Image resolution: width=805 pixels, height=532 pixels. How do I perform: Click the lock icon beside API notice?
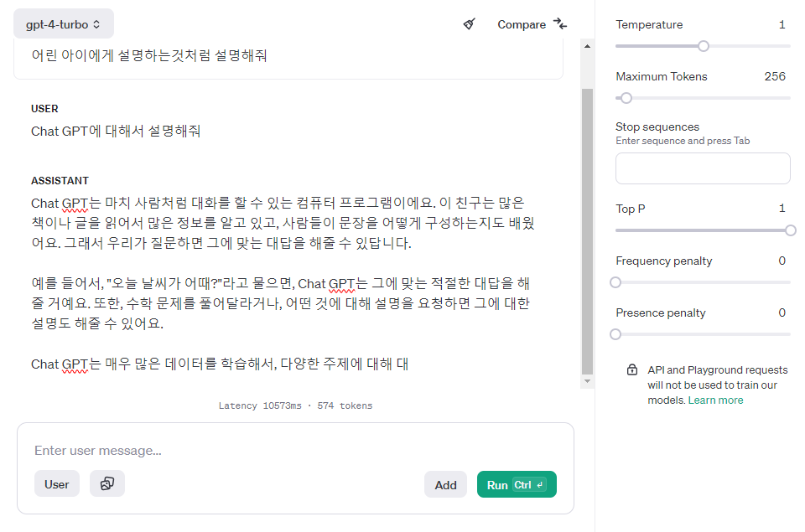click(x=632, y=369)
